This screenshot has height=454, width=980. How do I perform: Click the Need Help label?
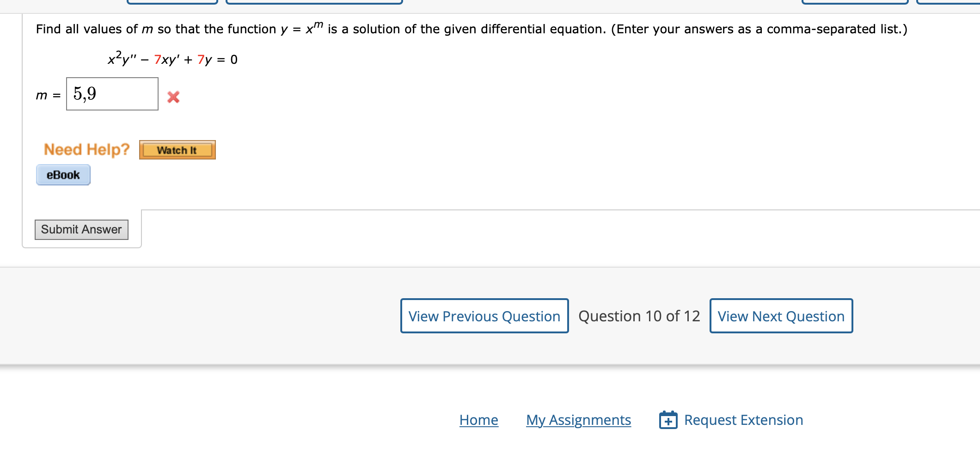[x=86, y=148]
